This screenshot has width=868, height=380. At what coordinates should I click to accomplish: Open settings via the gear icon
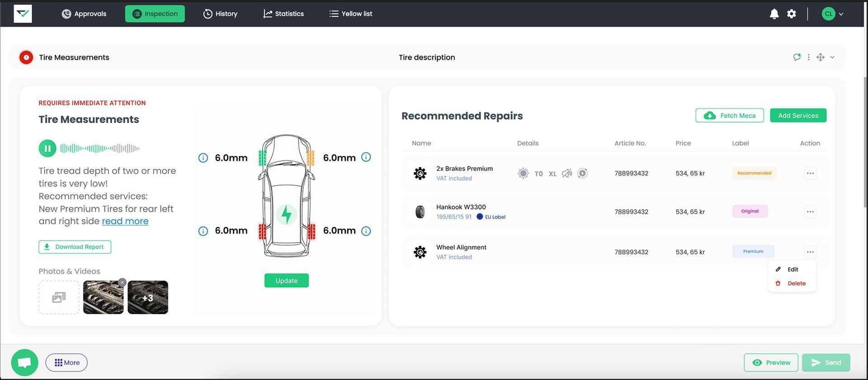click(792, 14)
